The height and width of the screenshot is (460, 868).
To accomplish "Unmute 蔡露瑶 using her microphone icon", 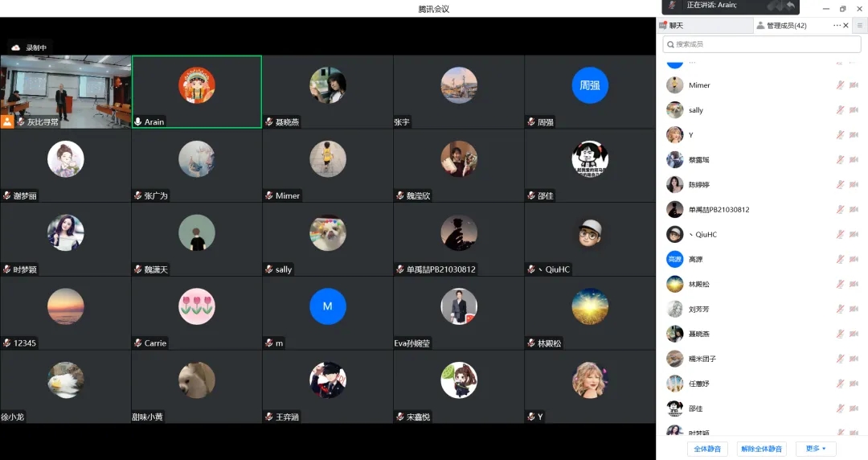I will 840,160.
